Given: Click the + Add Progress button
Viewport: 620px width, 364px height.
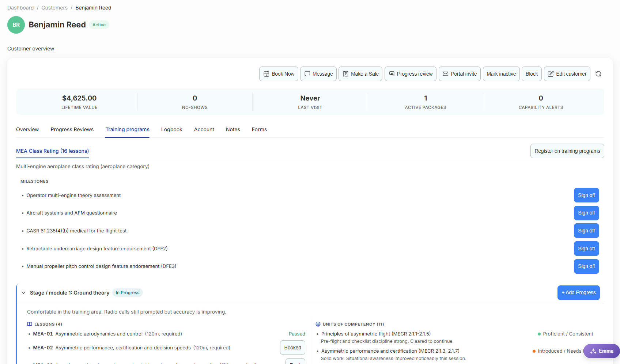Looking at the screenshot, I should point(578,293).
